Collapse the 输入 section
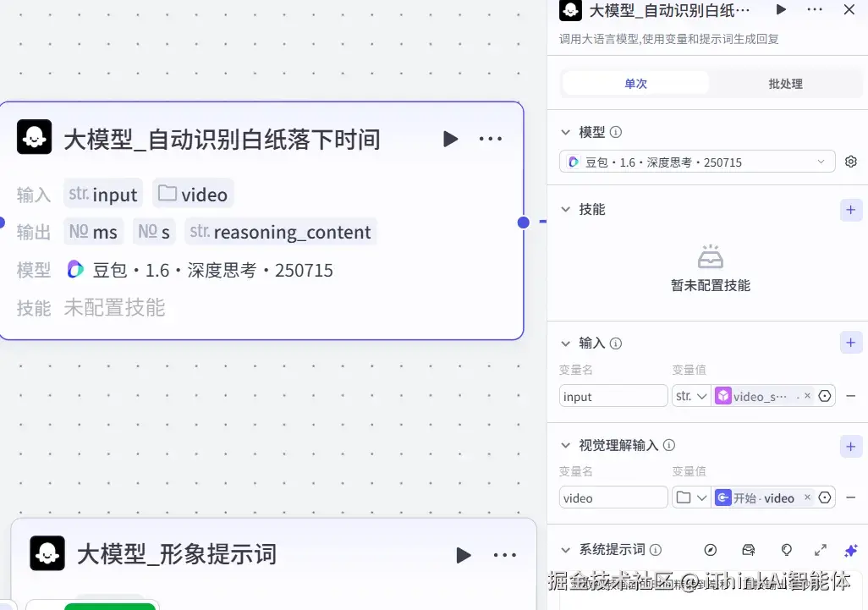This screenshot has height=610, width=868. point(565,343)
